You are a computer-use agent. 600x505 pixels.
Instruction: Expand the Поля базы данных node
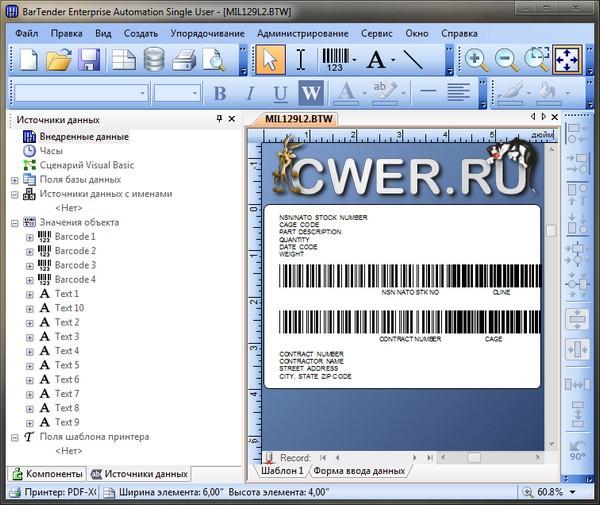point(15,180)
